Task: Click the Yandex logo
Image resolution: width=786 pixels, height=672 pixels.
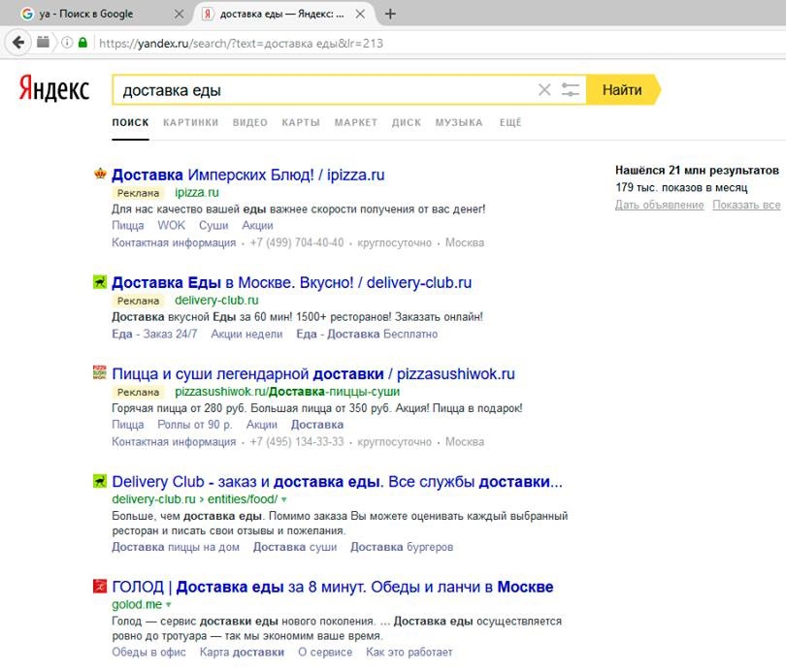Action: (54, 89)
